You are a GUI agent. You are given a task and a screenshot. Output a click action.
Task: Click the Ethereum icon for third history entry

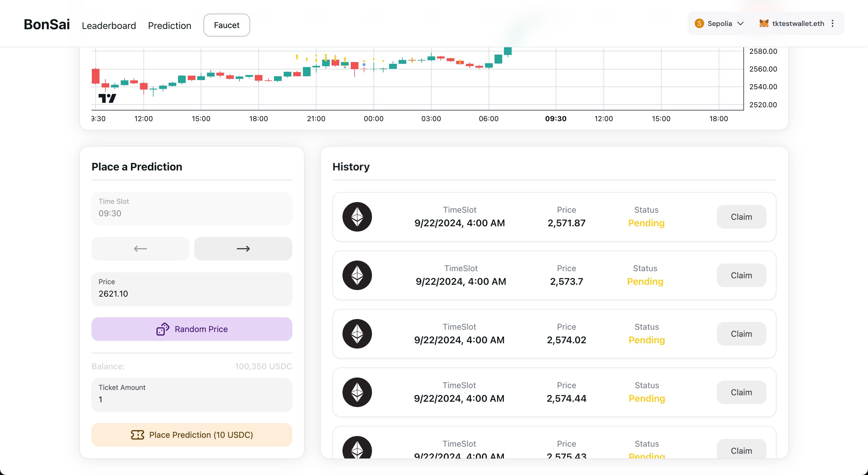click(x=357, y=334)
